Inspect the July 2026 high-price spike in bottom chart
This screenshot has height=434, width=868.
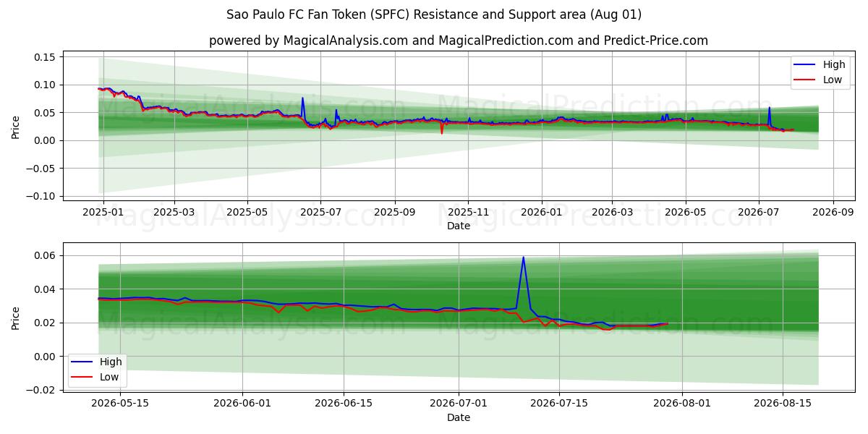(524, 258)
